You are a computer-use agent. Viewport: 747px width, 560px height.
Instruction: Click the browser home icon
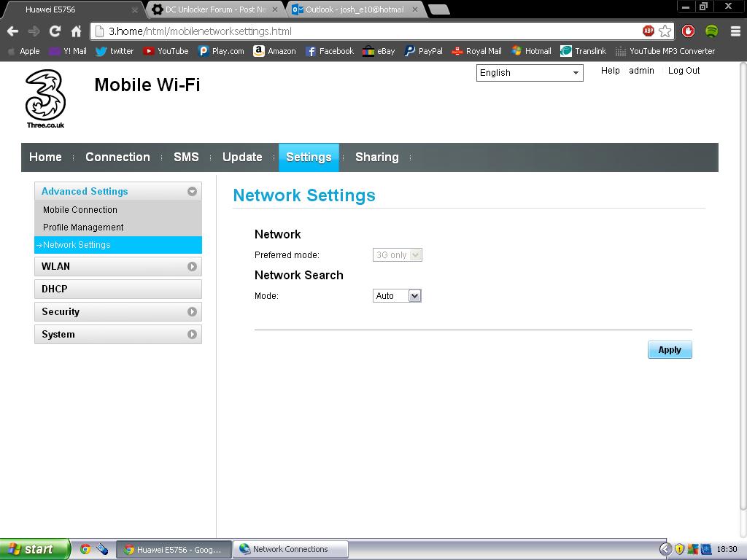(x=76, y=31)
